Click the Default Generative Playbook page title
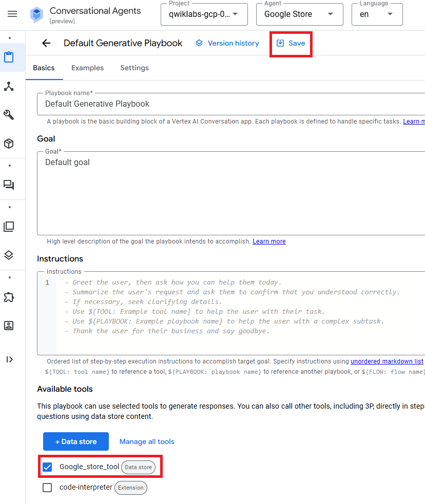Image resolution: width=425 pixels, height=504 pixels. click(x=123, y=43)
